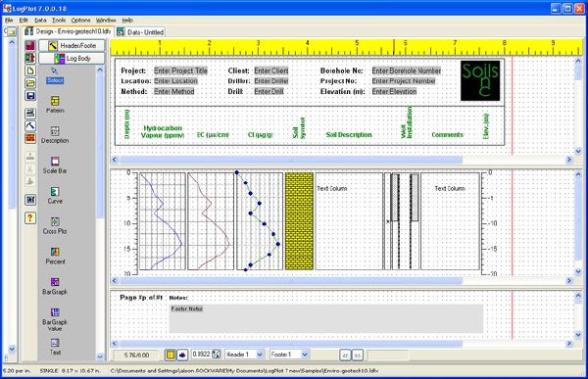This screenshot has width=588, height=379.
Task: Click the Page #p of #t text
Action: coord(141,298)
